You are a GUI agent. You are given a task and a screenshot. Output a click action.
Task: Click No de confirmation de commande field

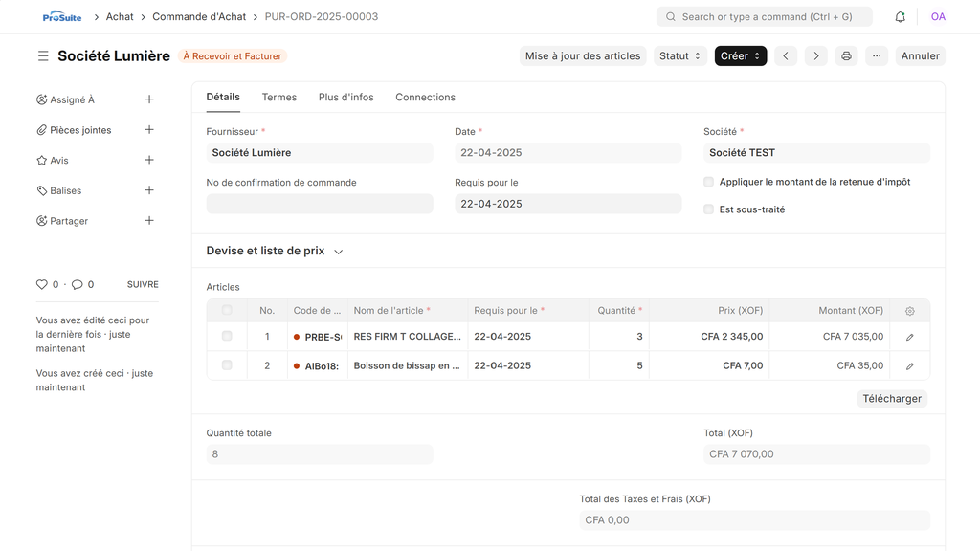320,204
